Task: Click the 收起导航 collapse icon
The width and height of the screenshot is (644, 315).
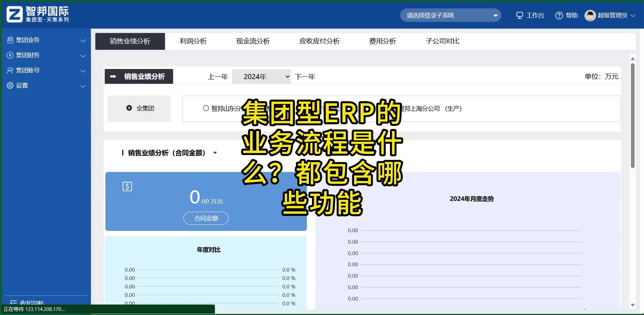Action: 13,302
